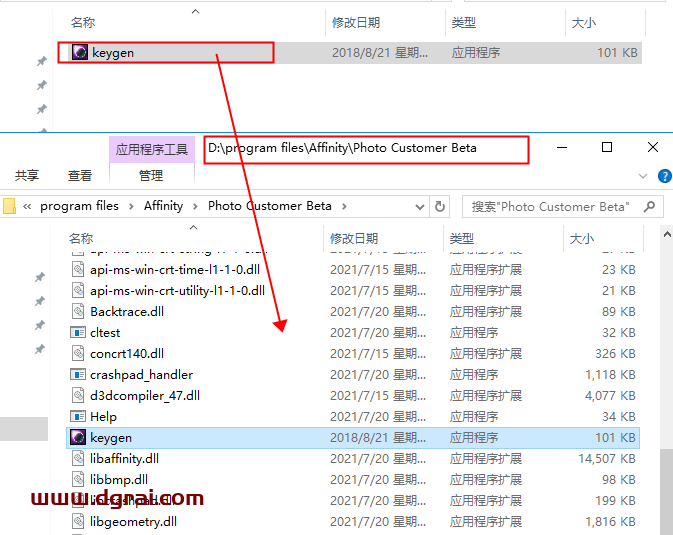Click 1,816 KB size cell

pyautogui.click(x=610, y=522)
